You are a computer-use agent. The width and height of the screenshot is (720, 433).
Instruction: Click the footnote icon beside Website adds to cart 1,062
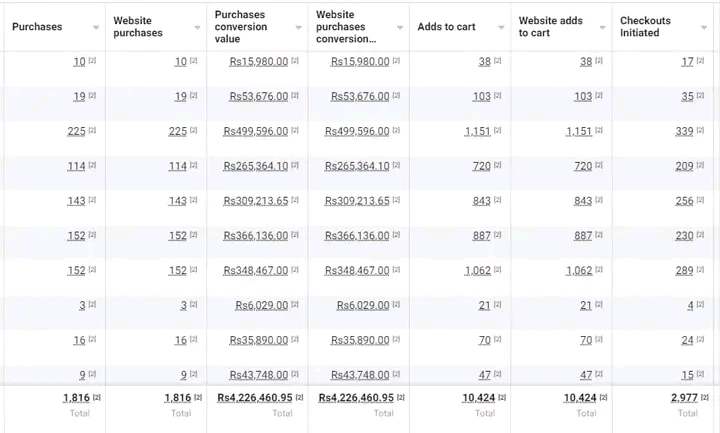click(x=600, y=269)
